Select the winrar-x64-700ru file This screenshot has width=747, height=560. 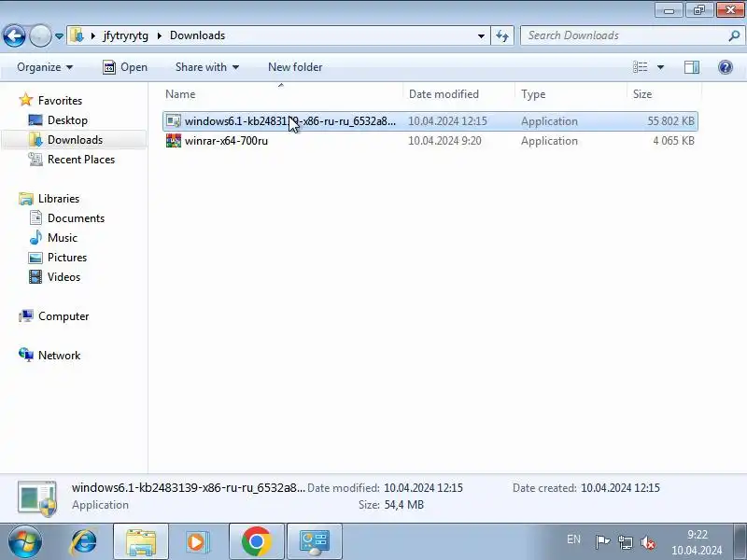226,141
